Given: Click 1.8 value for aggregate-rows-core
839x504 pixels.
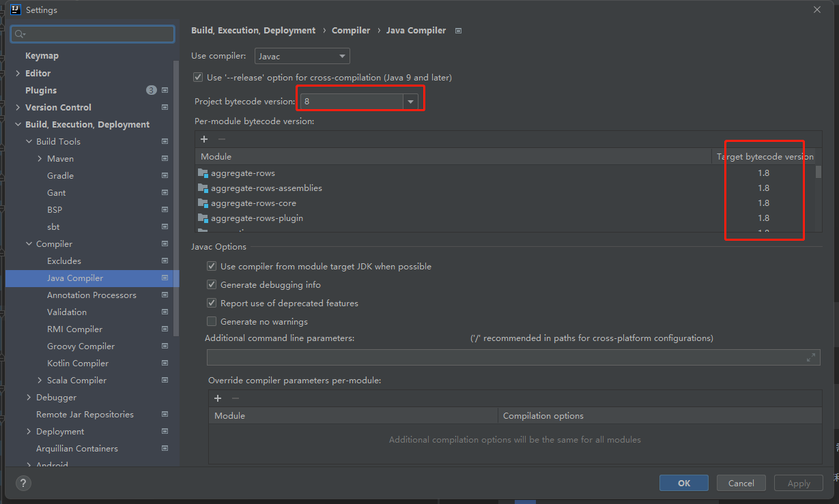Looking at the screenshot, I should (x=763, y=203).
